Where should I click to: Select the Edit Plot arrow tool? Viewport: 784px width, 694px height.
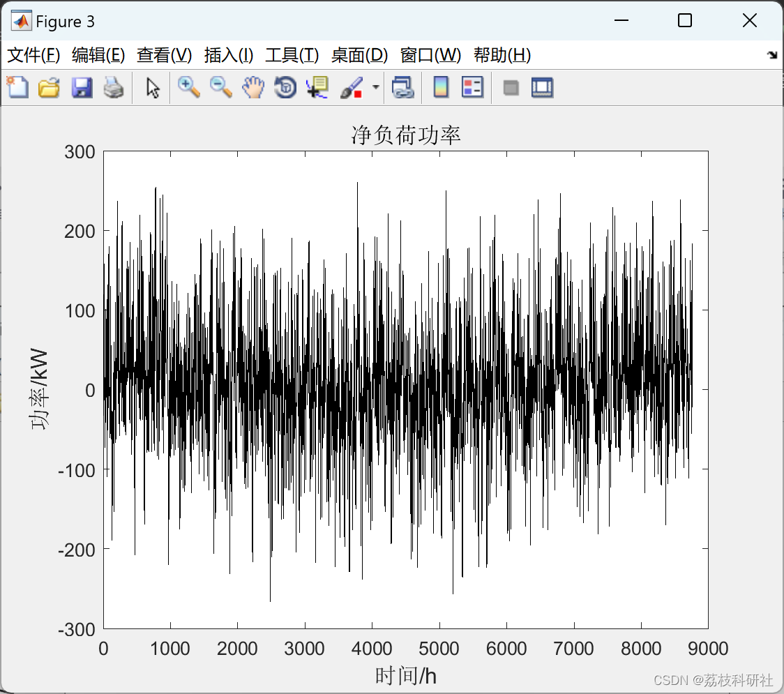pos(153,87)
